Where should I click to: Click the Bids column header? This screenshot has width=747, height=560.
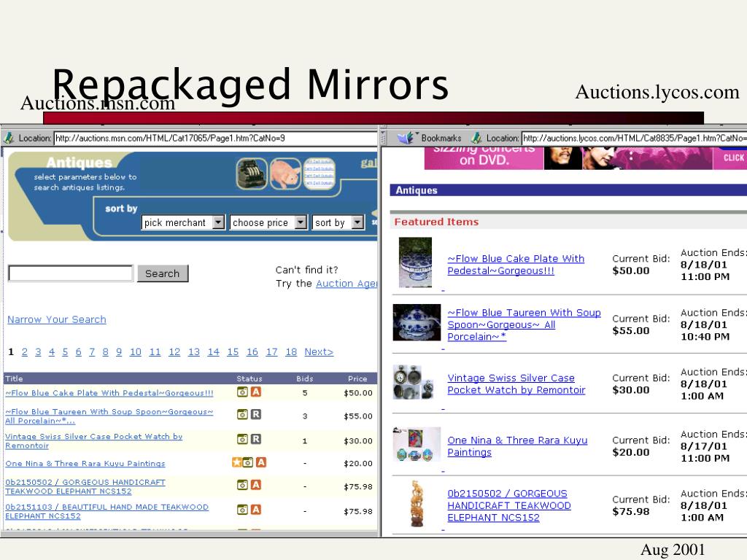(305, 378)
